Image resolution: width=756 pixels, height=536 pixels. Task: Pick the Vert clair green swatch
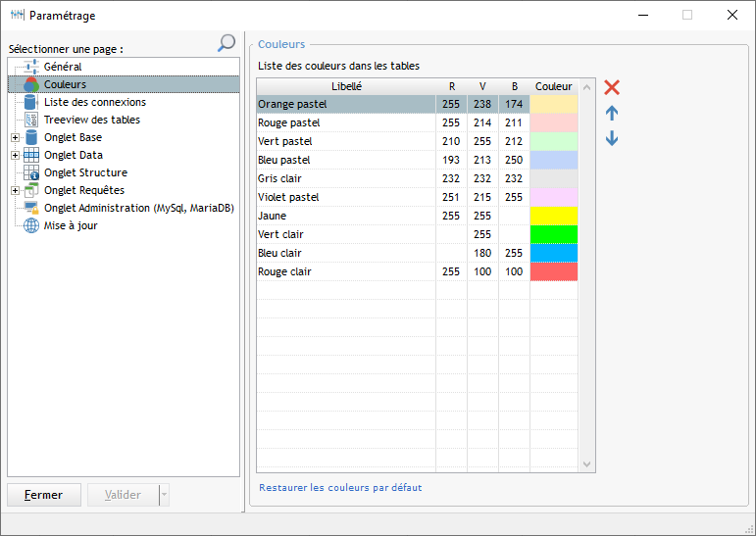pyautogui.click(x=553, y=234)
